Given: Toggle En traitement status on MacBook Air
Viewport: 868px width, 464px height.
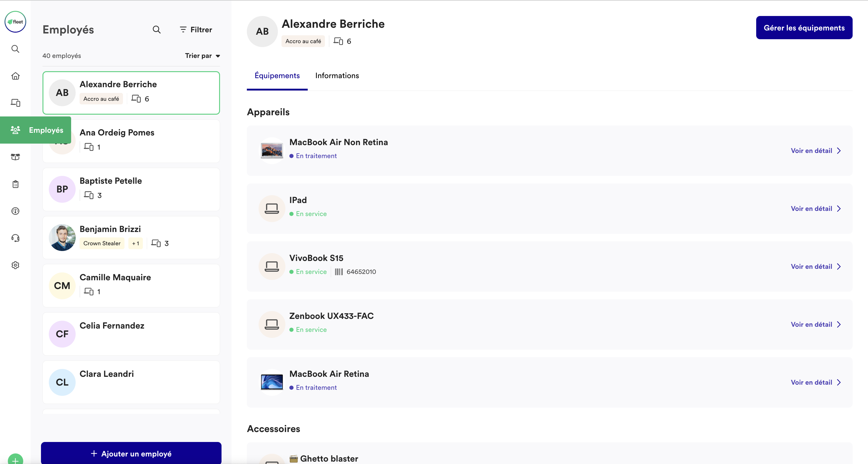Looking at the screenshot, I should [x=313, y=155].
